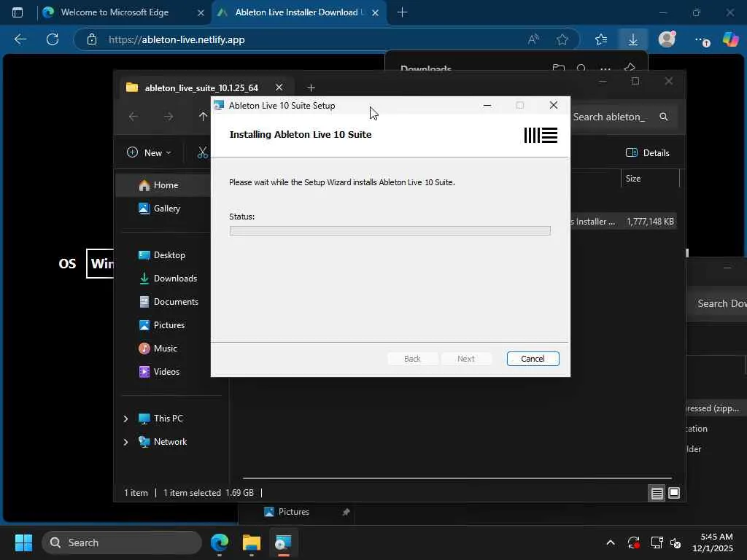Image resolution: width=747 pixels, height=560 pixels.
Task: Click Search Dow box in rear Explorer window
Action: tap(718, 303)
